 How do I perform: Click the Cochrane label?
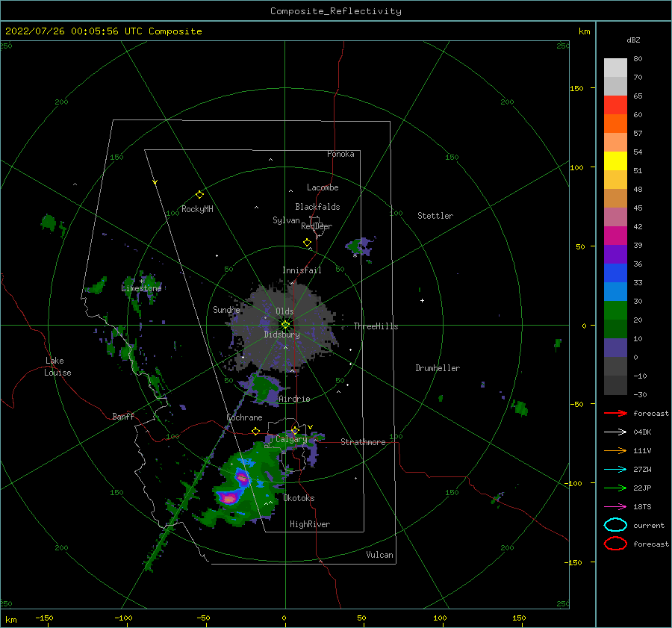(244, 417)
